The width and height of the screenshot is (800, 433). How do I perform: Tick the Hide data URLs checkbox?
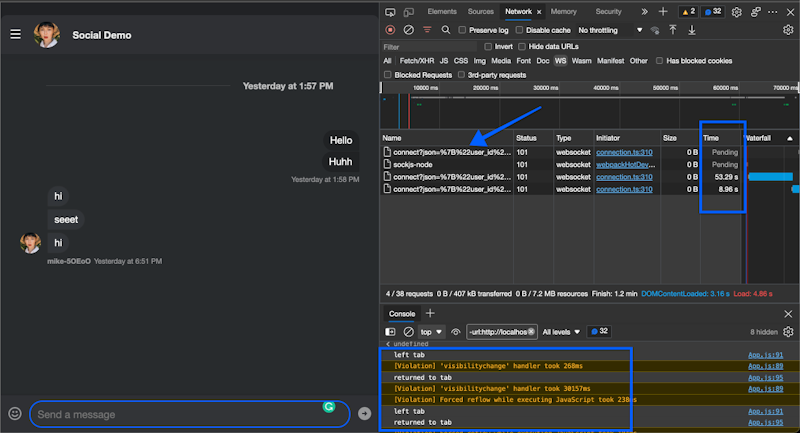(x=523, y=46)
